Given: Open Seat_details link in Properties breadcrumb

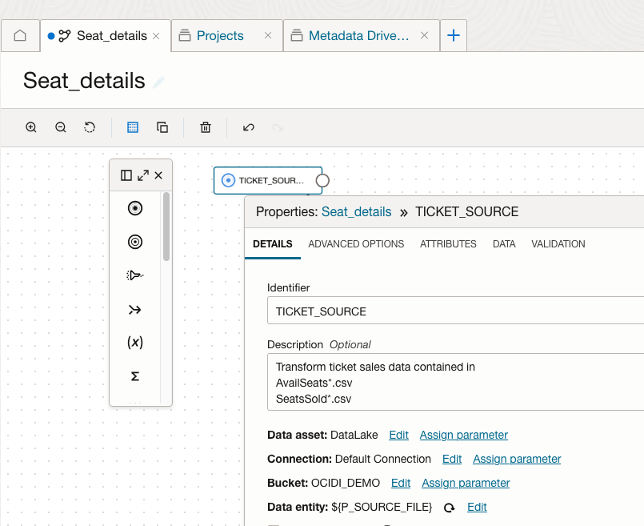Looking at the screenshot, I should pyautogui.click(x=356, y=212).
